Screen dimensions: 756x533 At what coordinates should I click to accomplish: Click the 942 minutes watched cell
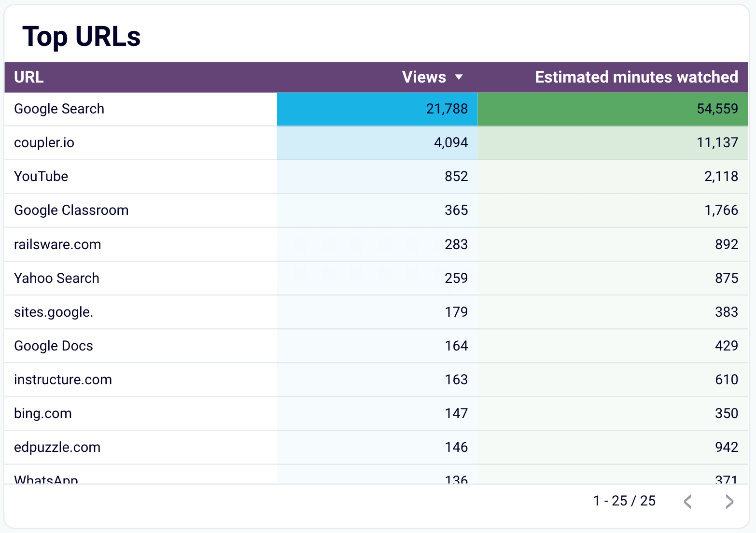[613, 447]
